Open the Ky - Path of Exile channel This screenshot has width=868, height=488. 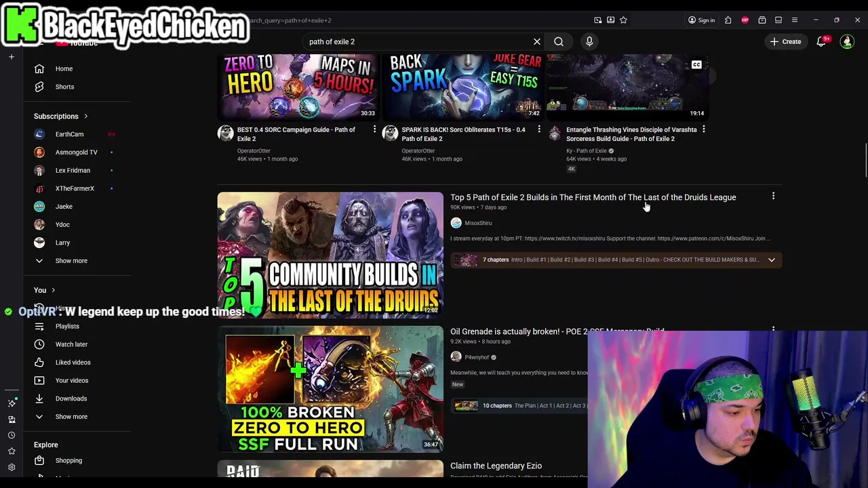tap(587, 150)
